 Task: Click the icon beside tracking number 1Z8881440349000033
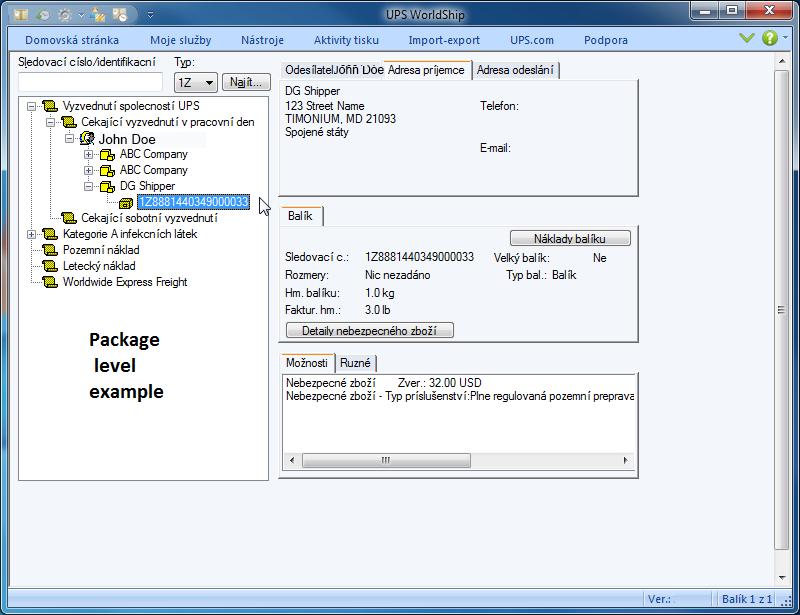[126, 203]
